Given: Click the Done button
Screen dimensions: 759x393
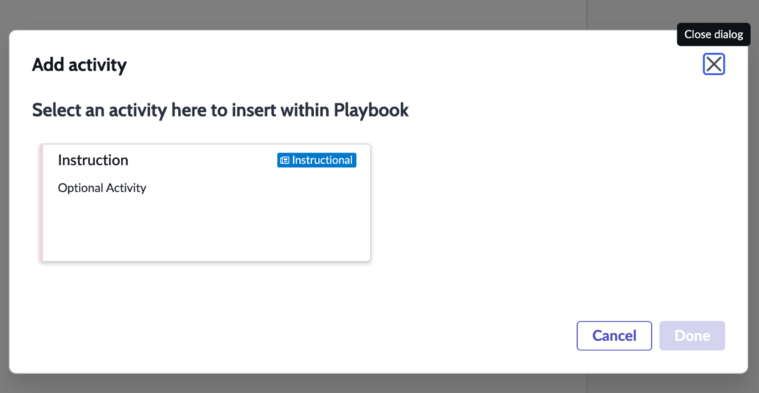Looking at the screenshot, I should coord(692,335).
